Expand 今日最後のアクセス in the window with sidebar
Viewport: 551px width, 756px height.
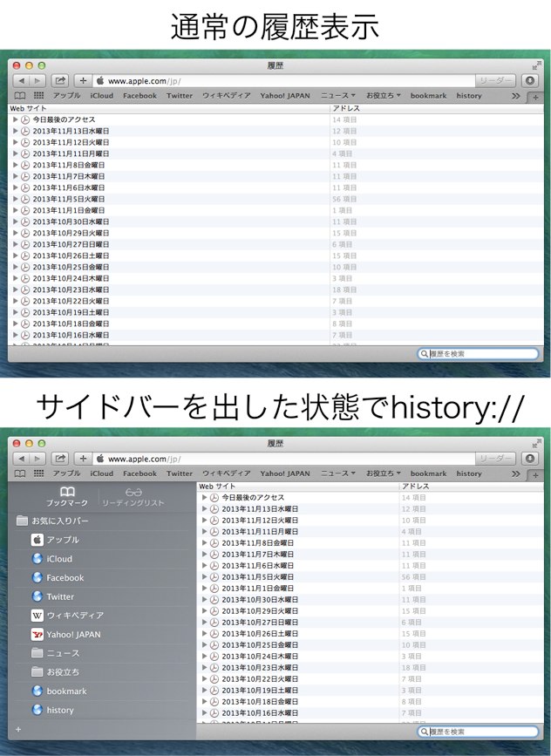click(204, 498)
